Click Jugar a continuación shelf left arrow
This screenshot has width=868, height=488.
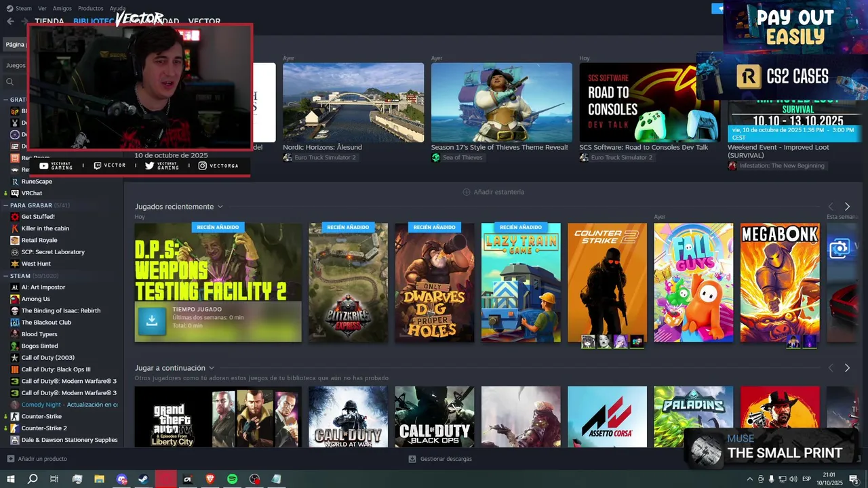[x=831, y=368]
